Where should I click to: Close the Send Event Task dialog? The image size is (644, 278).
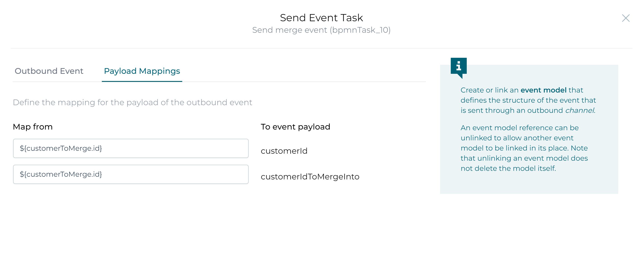pyautogui.click(x=625, y=18)
